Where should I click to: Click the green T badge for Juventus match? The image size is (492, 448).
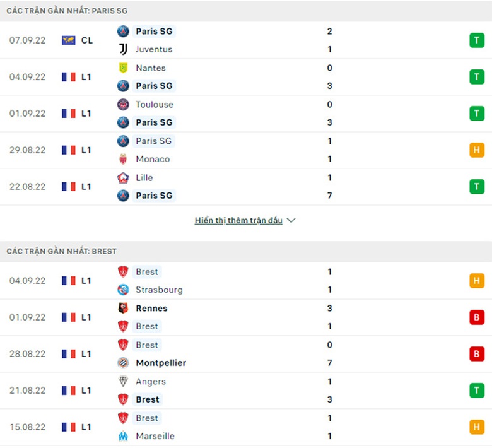tap(476, 40)
